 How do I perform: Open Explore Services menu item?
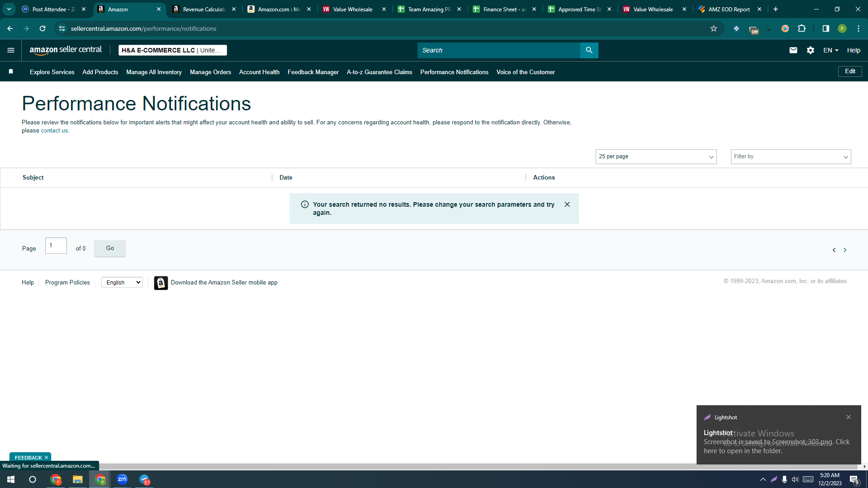[52, 72]
